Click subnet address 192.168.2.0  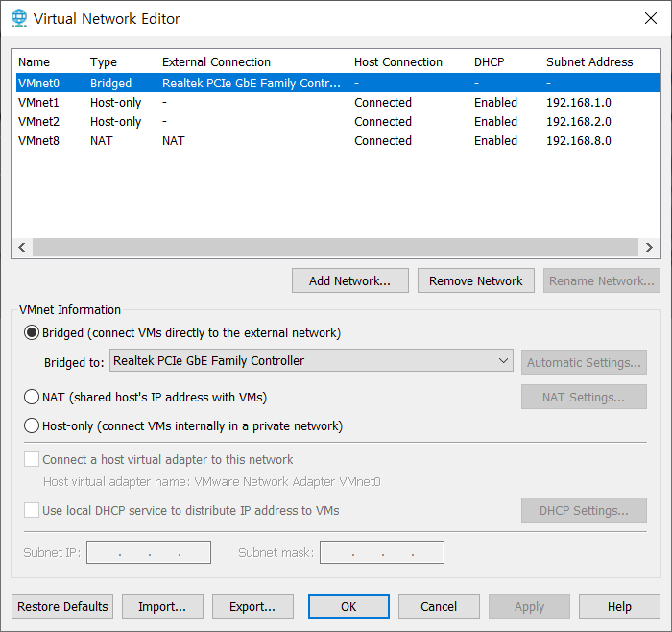(x=579, y=121)
